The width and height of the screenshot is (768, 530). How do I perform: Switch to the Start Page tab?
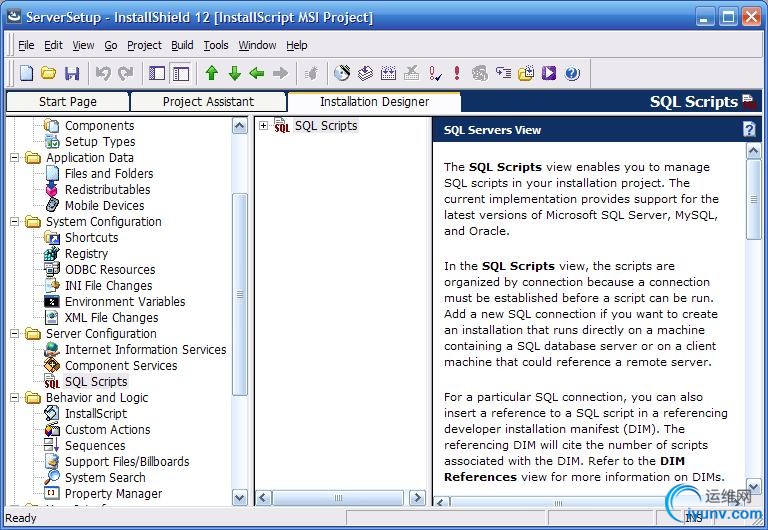[x=68, y=102]
